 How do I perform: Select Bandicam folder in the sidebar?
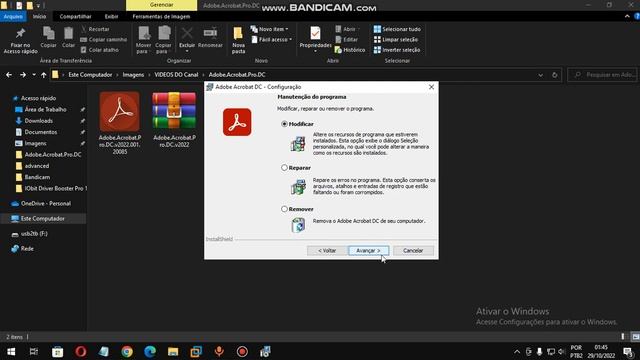tap(37, 177)
